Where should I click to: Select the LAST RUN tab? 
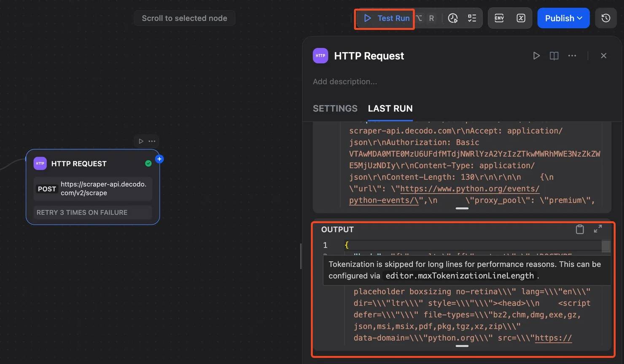point(390,108)
